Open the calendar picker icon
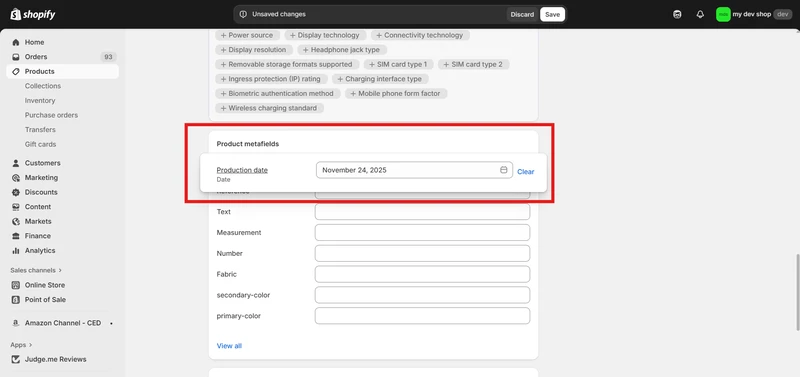The image size is (800, 377). 504,170
